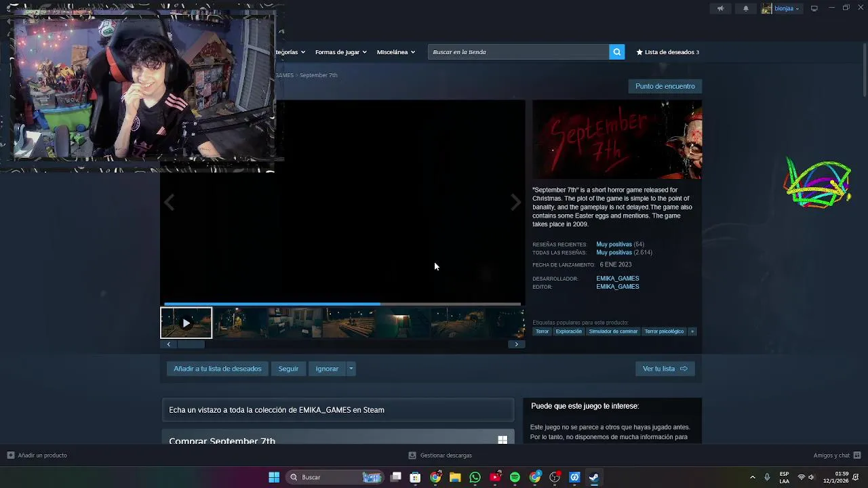The width and height of the screenshot is (868, 488).
Task: Click the microphone tray icon
Action: point(767,477)
